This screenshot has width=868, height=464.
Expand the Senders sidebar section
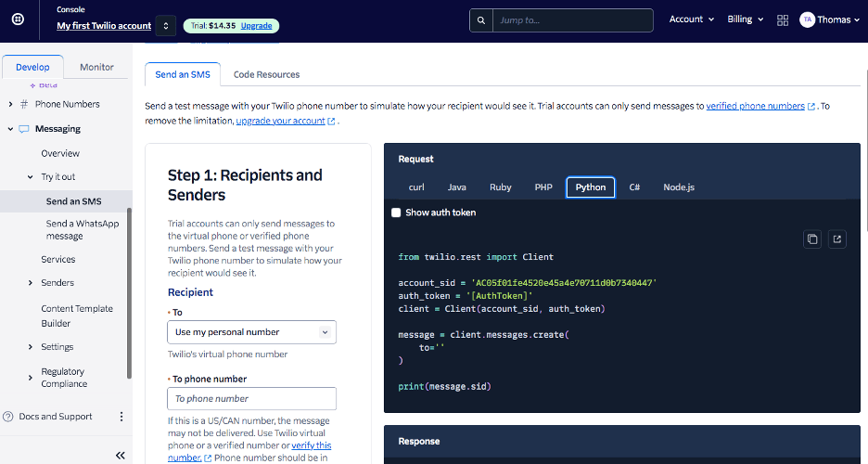pyautogui.click(x=31, y=283)
